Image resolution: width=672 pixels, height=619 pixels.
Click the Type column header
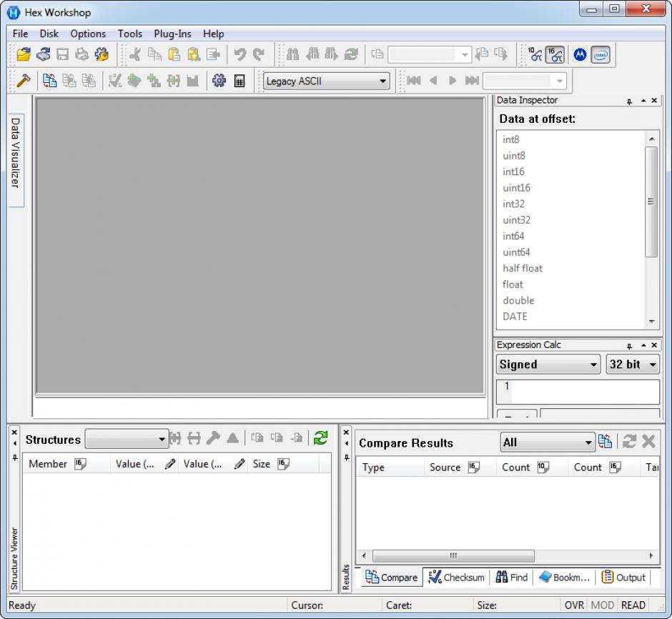coord(389,467)
